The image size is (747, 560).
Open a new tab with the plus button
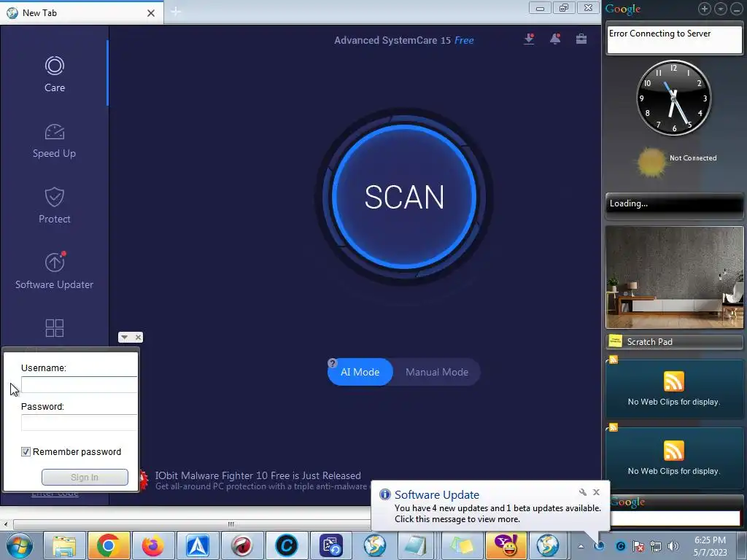pyautogui.click(x=176, y=12)
